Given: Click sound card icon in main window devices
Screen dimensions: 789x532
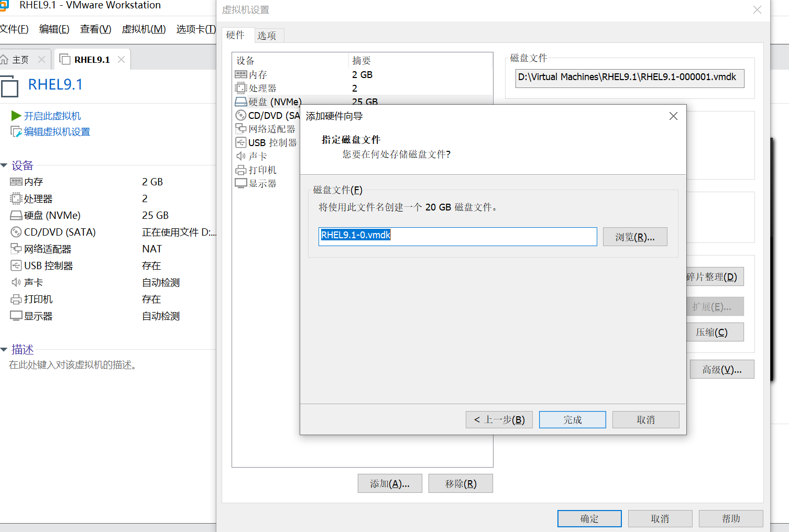Looking at the screenshot, I should (16, 282).
